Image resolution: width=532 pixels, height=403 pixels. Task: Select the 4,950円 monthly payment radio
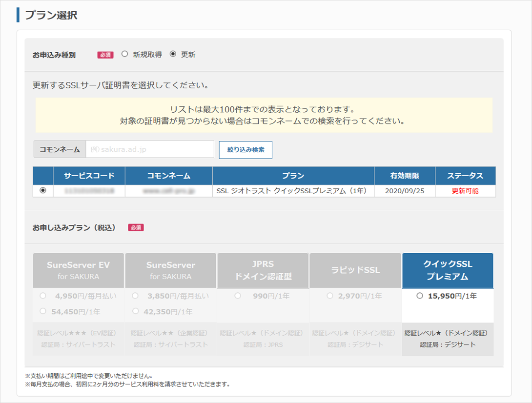(x=43, y=296)
